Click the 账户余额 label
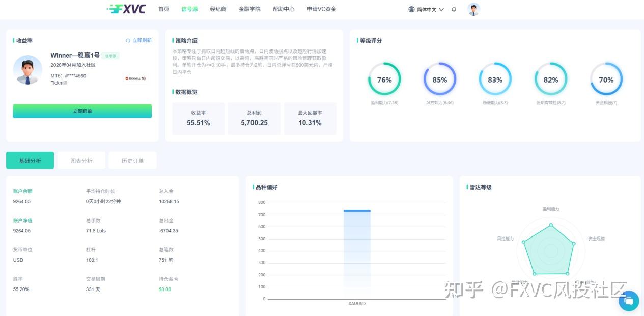Screen dimensions: 644x316 [22, 191]
